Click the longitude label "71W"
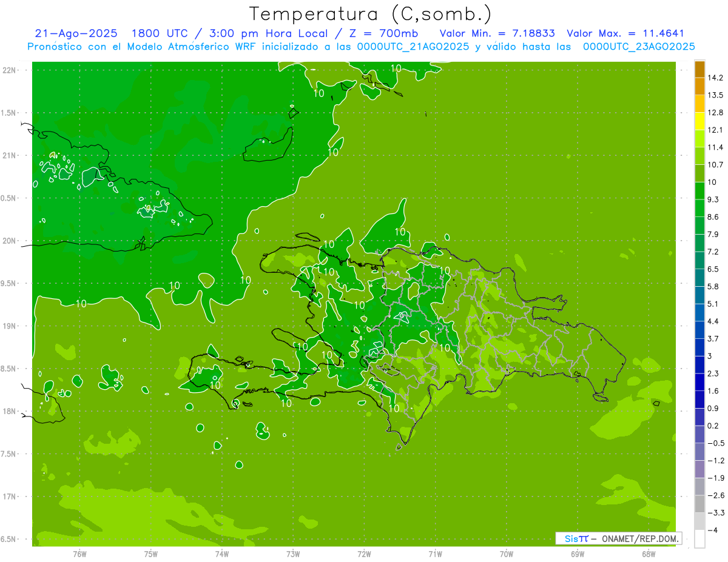The height and width of the screenshot is (562, 728). point(435,554)
